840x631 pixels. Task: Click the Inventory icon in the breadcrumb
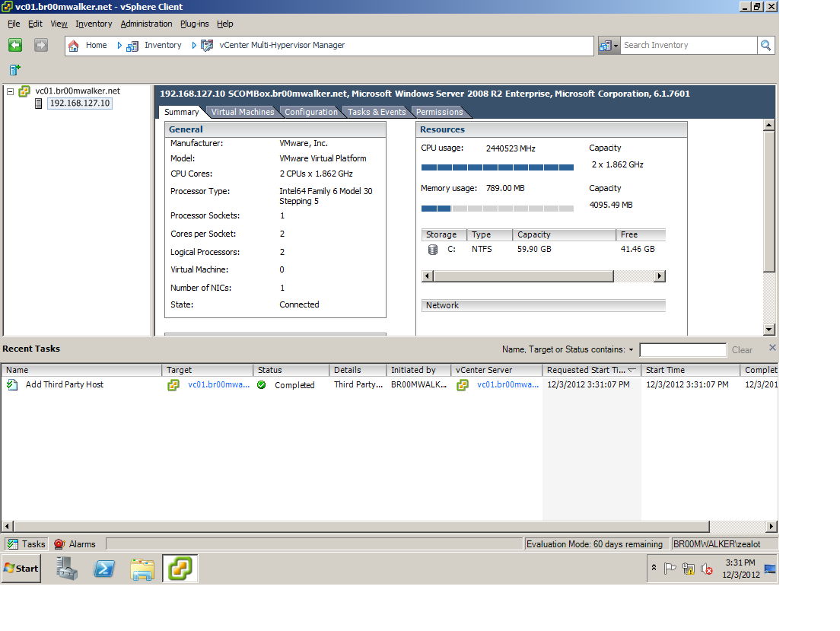tap(132, 46)
